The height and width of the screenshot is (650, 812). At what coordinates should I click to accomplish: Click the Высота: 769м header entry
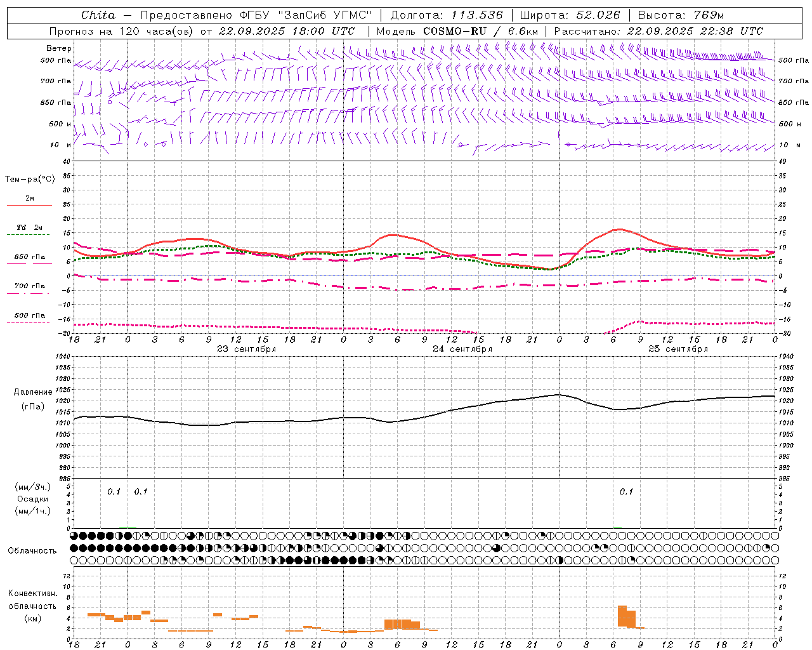(x=681, y=15)
